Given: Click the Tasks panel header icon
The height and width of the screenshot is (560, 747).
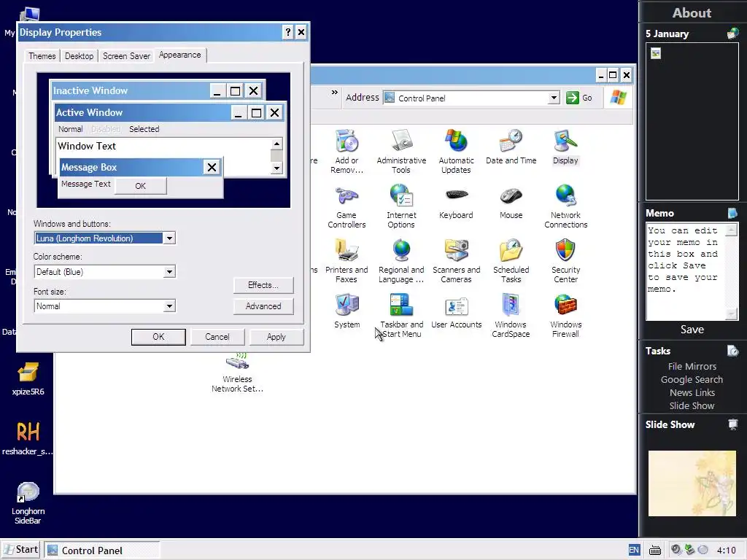Looking at the screenshot, I should (732, 351).
